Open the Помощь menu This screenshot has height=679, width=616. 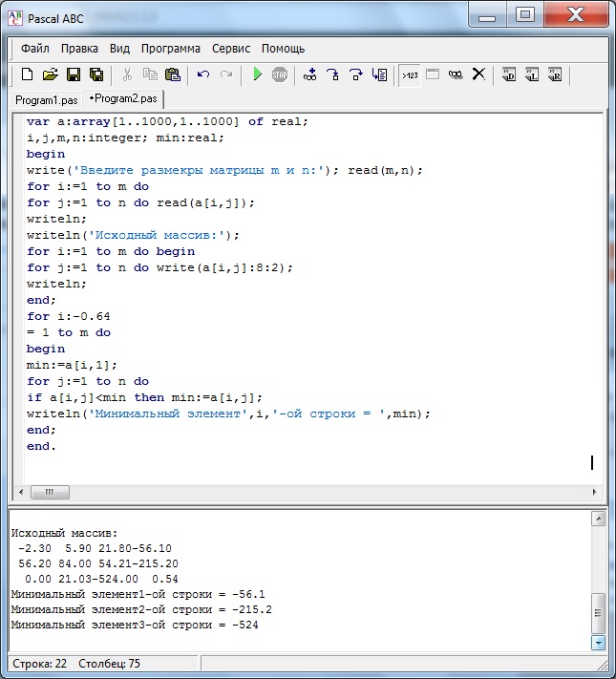pyautogui.click(x=284, y=48)
